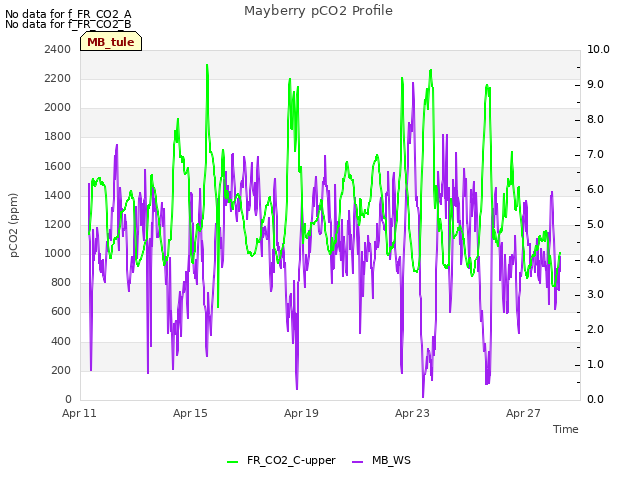Click the 10.0 right axis value
The width and height of the screenshot is (640, 480).
(598, 49)
